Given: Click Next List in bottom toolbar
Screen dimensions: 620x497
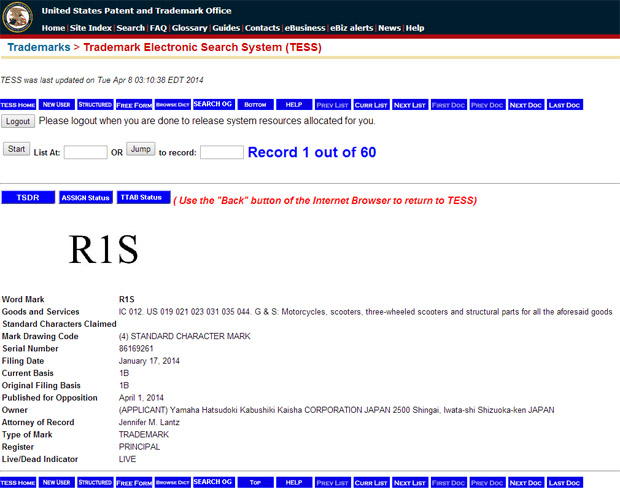Looking at the screenshot, I should coord(410,482).
